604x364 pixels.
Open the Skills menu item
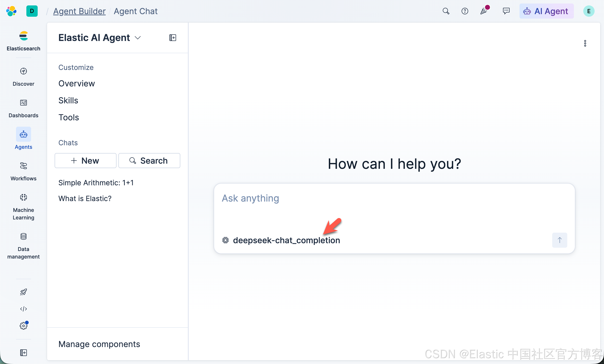68,100
